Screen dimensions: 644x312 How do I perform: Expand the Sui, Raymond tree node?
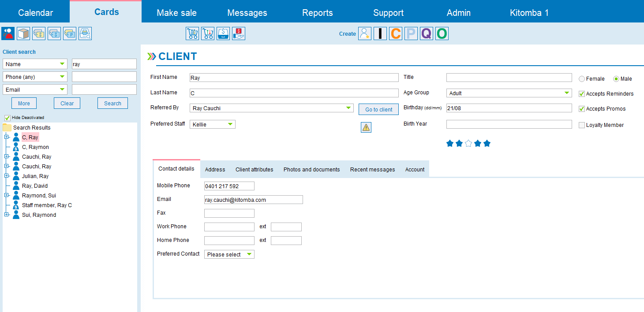click(x=7, y=215)
